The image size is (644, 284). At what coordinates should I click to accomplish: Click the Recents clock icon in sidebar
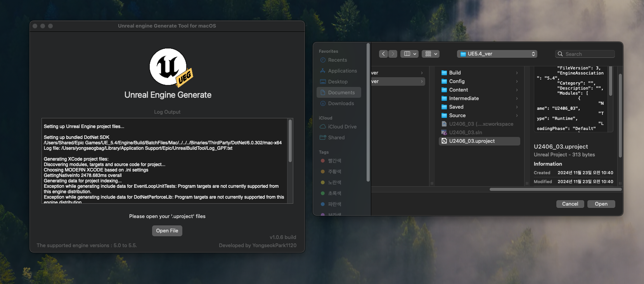click(323, 60)
